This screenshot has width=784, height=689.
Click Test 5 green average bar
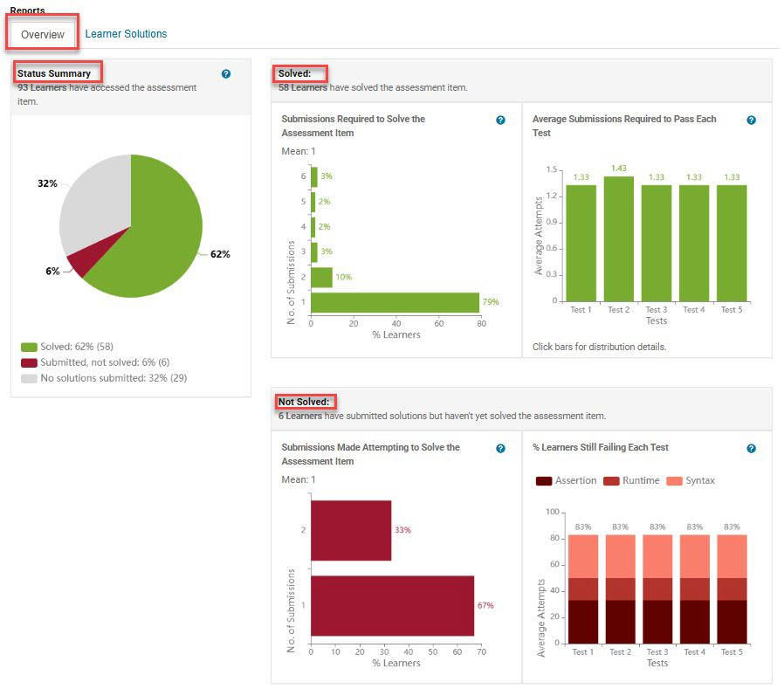coord(732,243)
